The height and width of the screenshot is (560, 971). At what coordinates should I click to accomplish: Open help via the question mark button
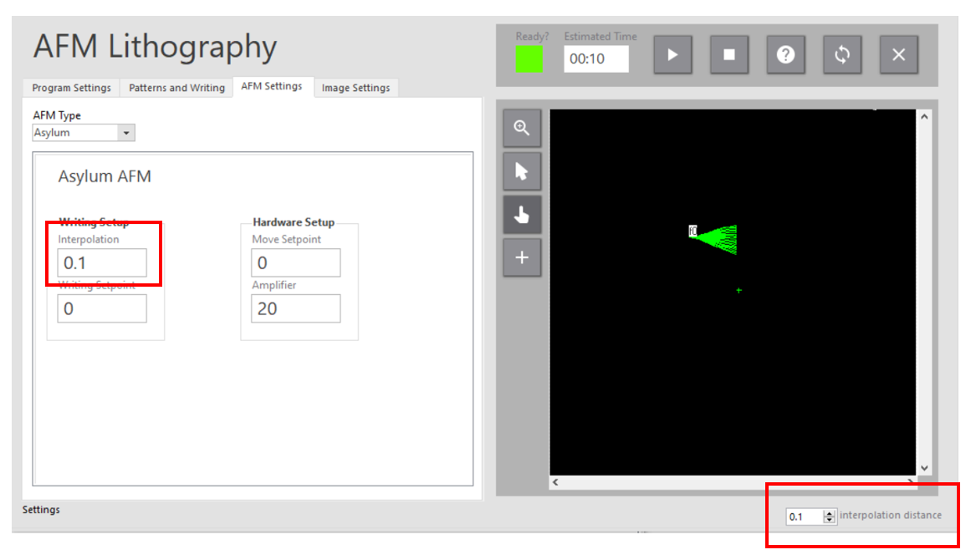tap(785, 54)
